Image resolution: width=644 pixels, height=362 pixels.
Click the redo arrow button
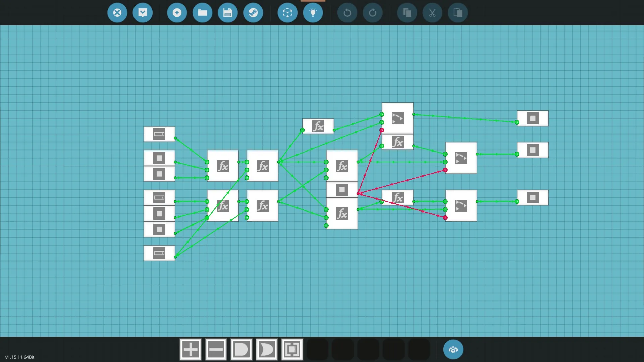pos(373,13)
